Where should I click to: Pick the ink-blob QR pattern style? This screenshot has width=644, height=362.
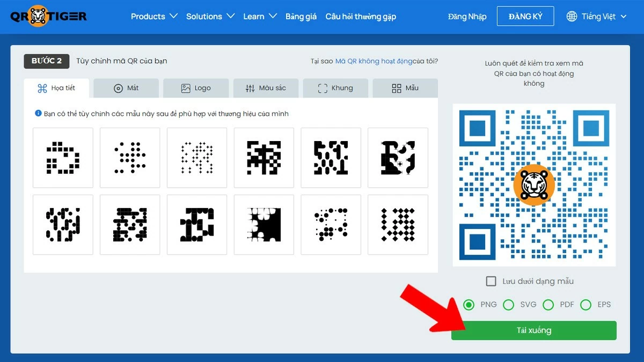point(264,224)
